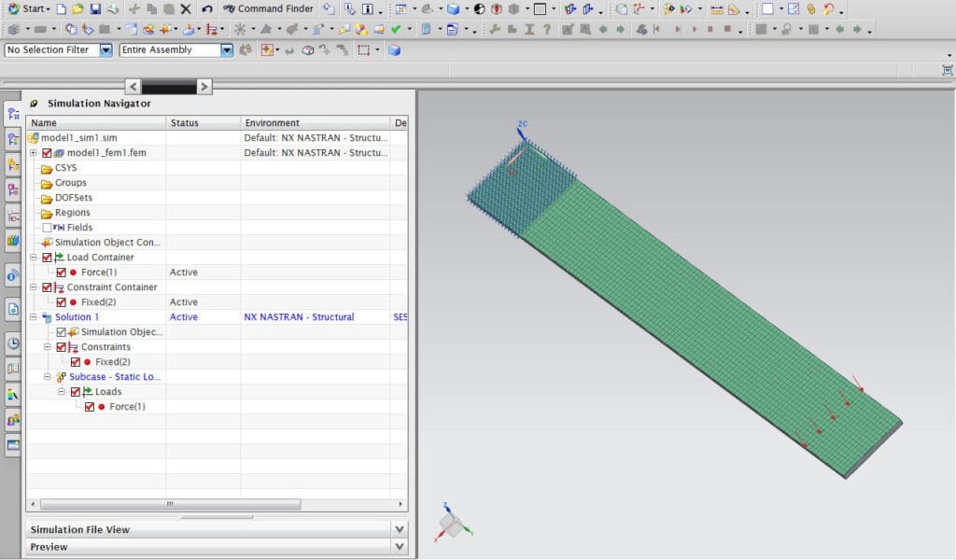Click the Save icon
This screenshot has width=956, height=560.
click(95, 8)
